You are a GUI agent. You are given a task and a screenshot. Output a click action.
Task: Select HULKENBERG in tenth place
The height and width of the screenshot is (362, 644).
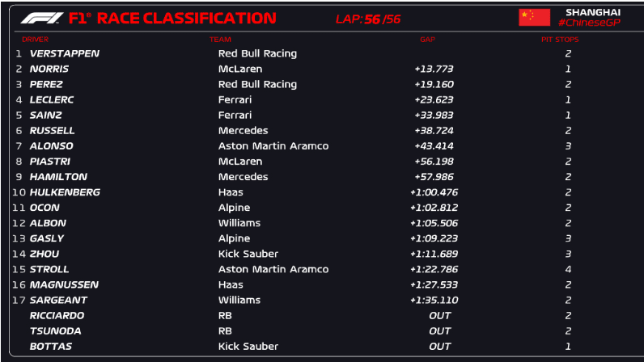(x=65, y=192)
